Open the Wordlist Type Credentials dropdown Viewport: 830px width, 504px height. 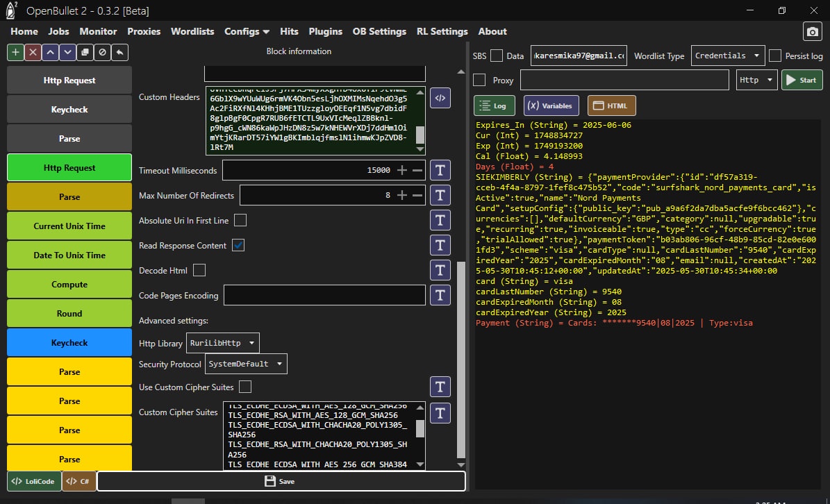(728, 56)
